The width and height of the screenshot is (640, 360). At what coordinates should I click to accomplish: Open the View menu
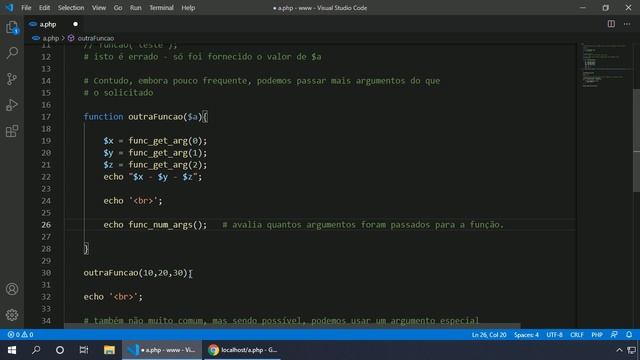(99, 8)
